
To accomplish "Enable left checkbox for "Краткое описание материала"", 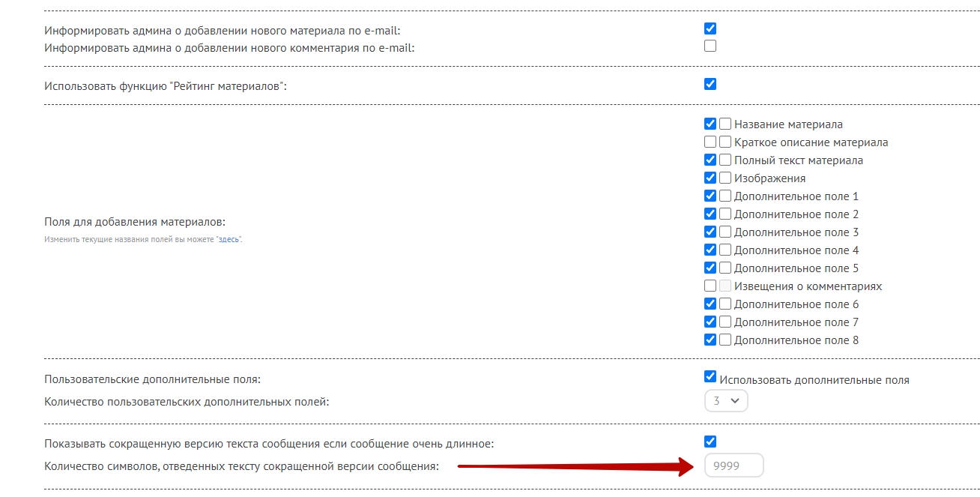I will 710,142.
